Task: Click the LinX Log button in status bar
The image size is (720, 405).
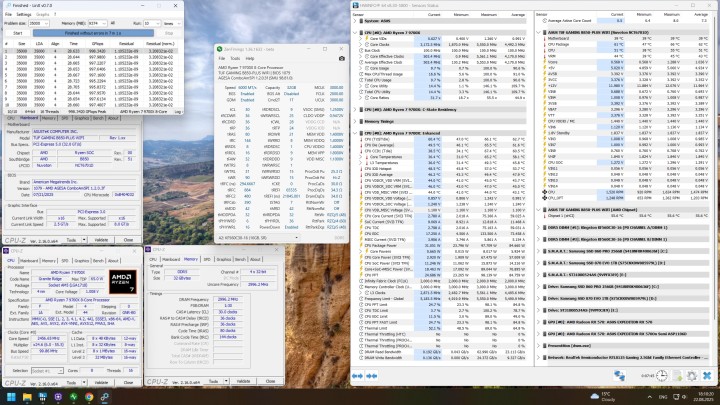Action: [178, 112]
